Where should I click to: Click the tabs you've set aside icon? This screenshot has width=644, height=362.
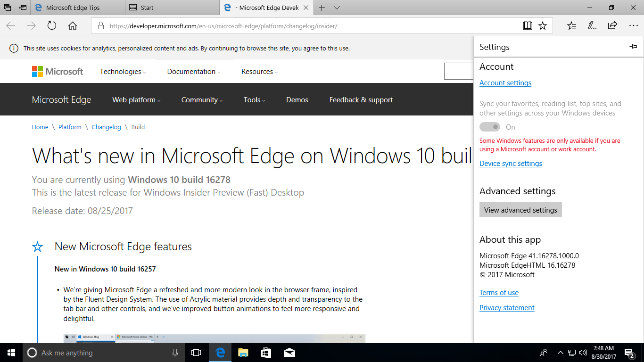tap(8, 8)
